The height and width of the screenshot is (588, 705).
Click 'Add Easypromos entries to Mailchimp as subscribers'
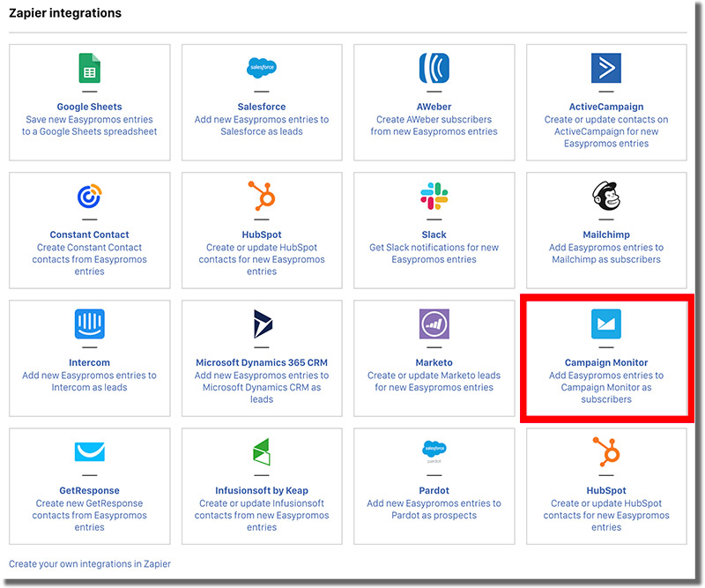(606, 253)
